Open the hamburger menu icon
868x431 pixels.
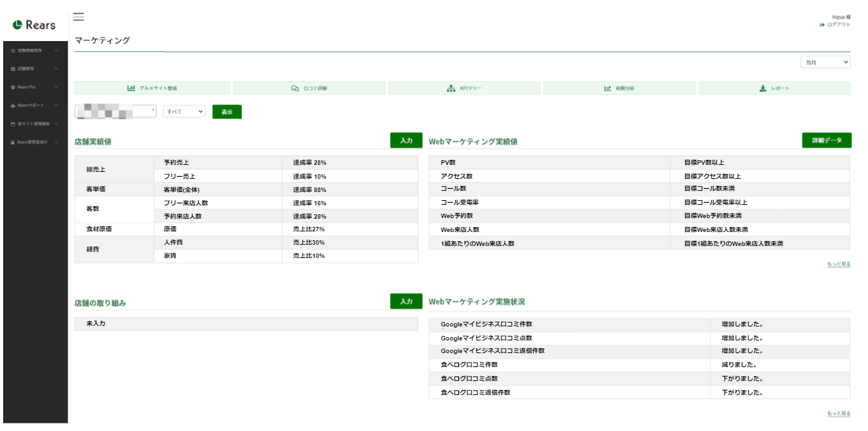click(x=79, y=17)
